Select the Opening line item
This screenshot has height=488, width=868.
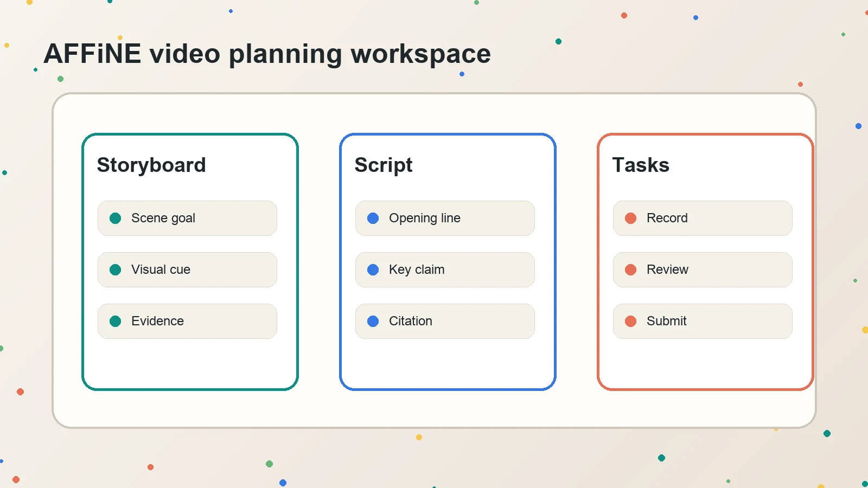(x=445, y=218)
